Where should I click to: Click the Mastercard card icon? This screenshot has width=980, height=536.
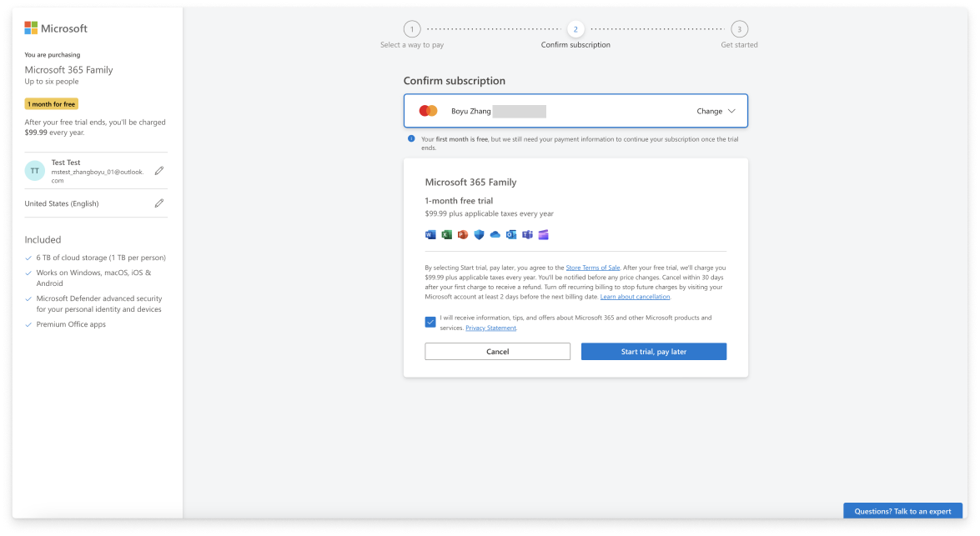(428, 111)
